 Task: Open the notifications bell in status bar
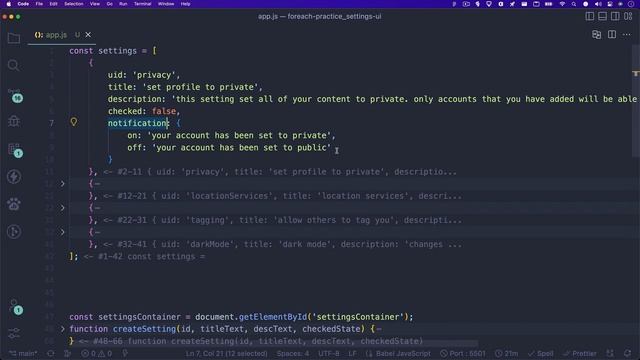tap(627, 353)
